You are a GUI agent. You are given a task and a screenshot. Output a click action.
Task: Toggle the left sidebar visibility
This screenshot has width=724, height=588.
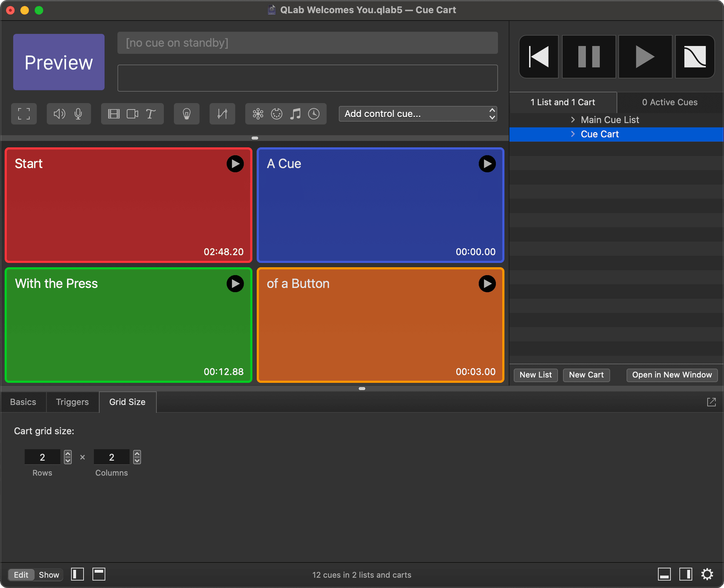77,574
